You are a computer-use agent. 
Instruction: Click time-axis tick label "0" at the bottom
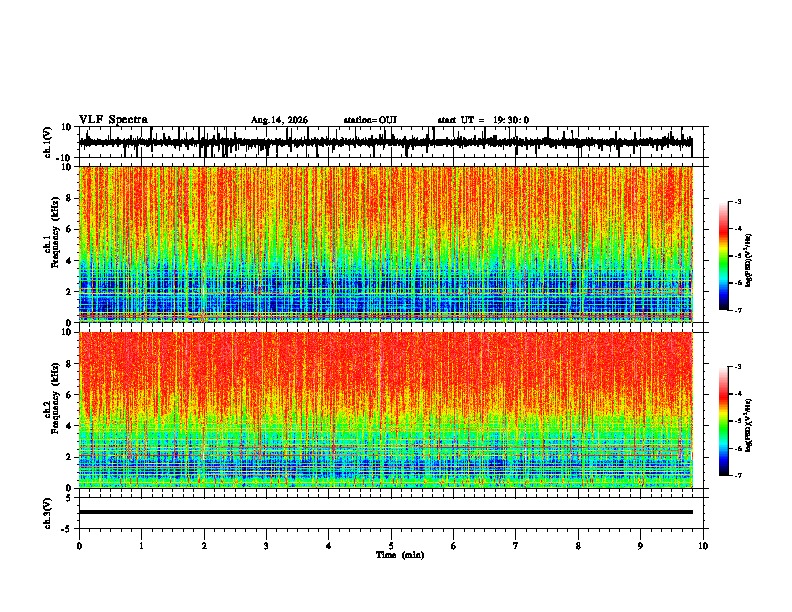pos(79,546)
